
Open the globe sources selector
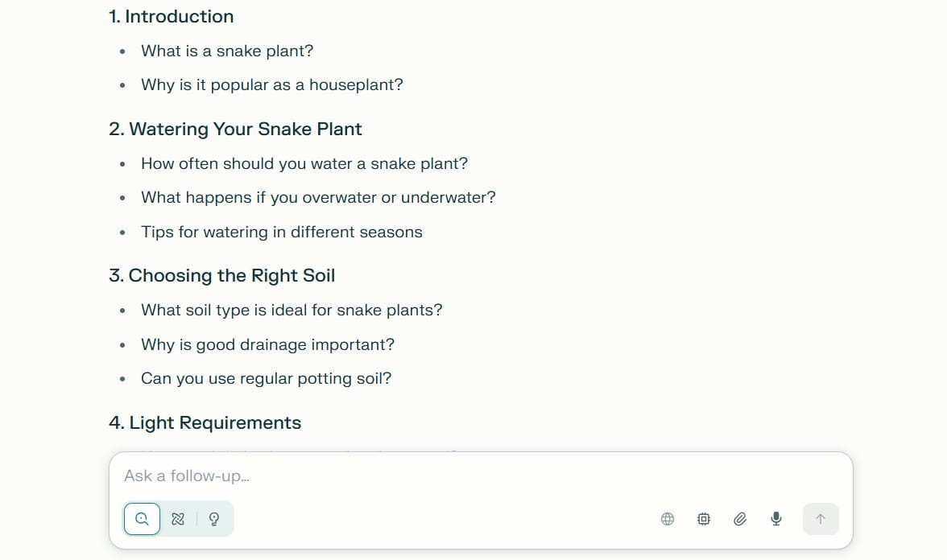click(x=668, y=519)
